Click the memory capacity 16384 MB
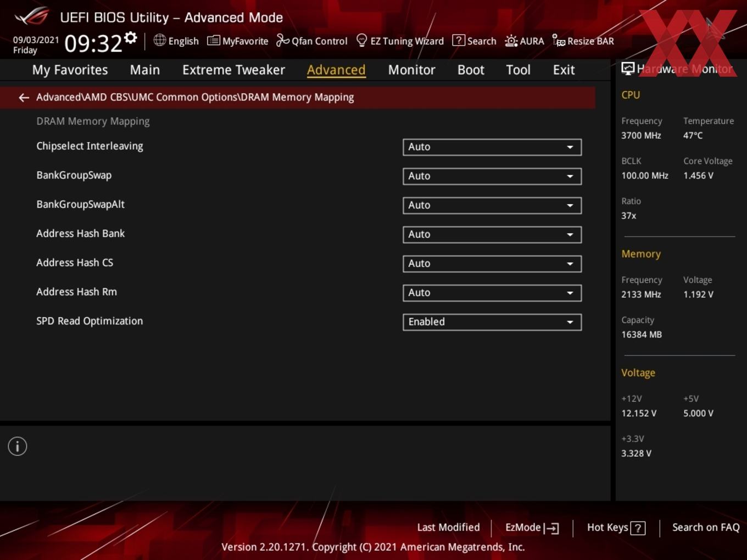Image resolution: width=747 pixels, height=560 pixels. pos(642,334)
